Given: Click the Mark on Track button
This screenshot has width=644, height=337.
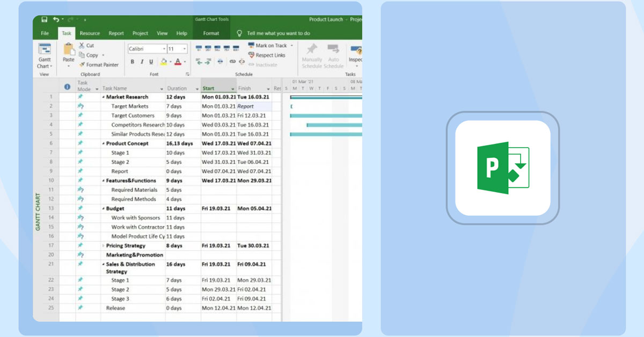Looking at the screenshot, I should (267, 46).
